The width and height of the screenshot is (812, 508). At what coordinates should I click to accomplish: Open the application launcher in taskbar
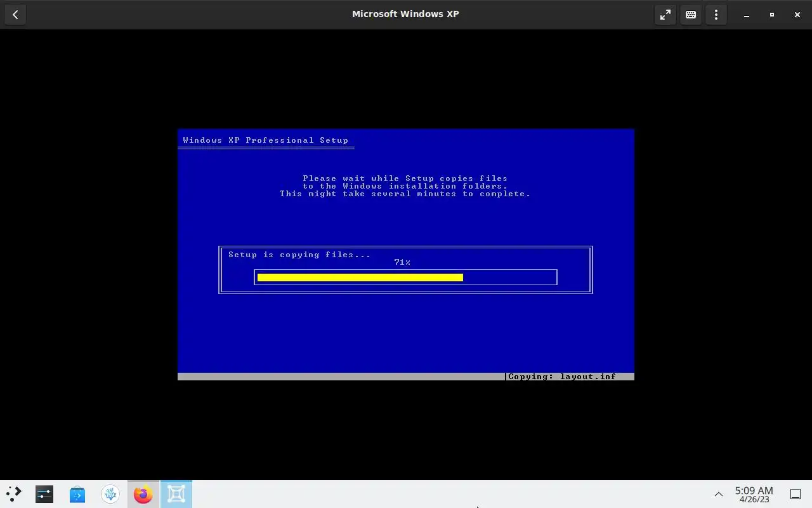click(14, 494)
